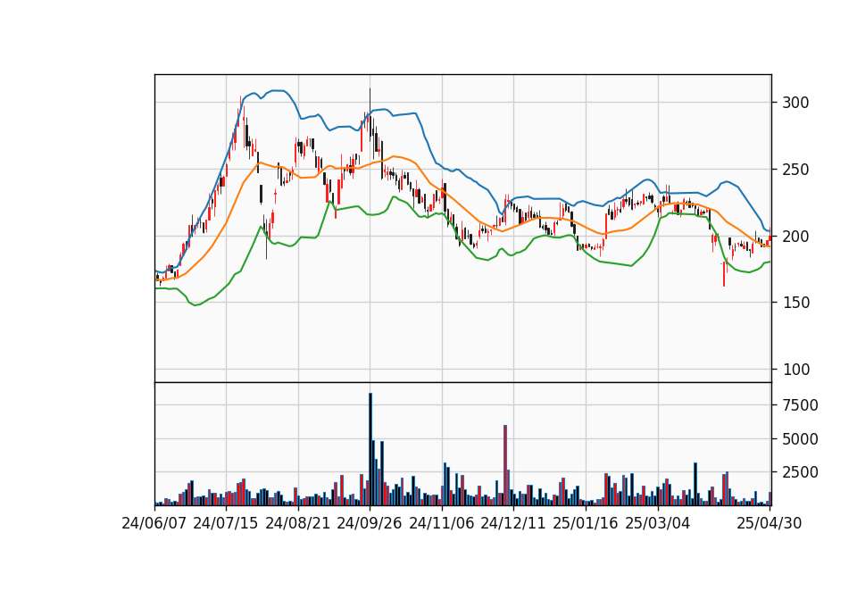Viewport: 857px width, 616px height.
Task: Click the 150 price axis label
Action: pos(795,303)
